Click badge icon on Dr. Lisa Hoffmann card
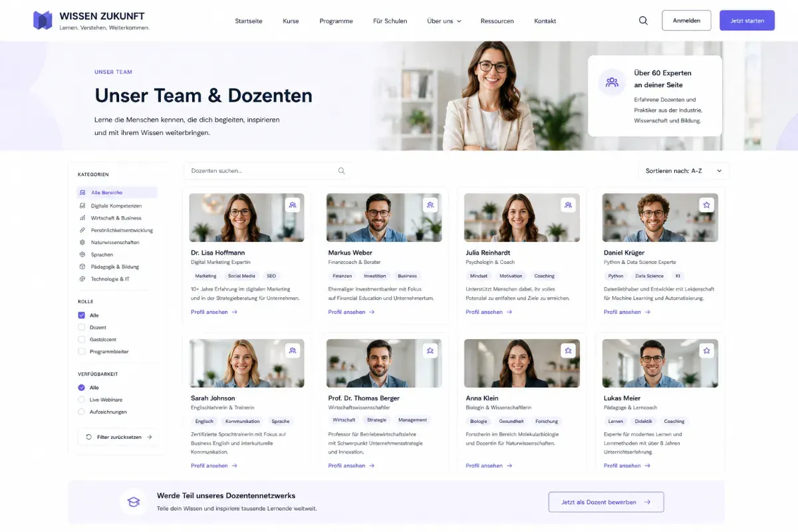The height and width of the screenshot is (532, 798). coord(292,205)
